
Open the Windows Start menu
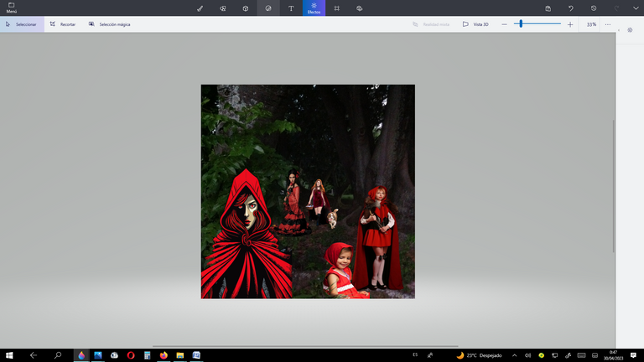[9, 355]
